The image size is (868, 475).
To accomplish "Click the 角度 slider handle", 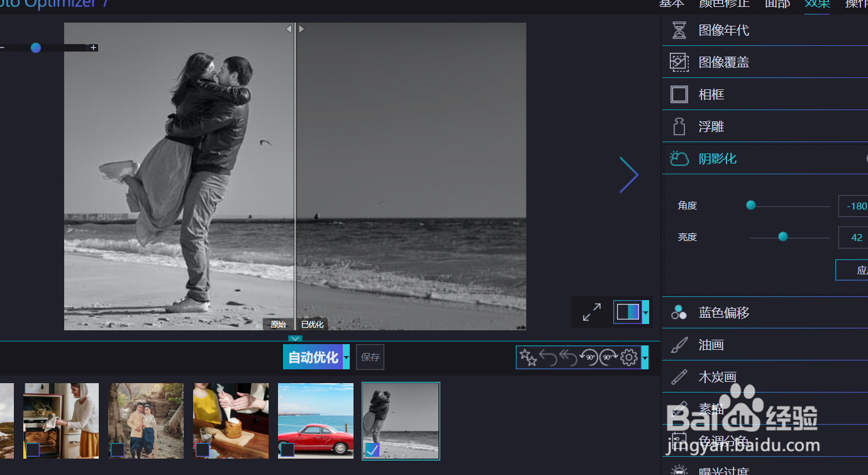I will pyautogui.click(x=750, y=205).
